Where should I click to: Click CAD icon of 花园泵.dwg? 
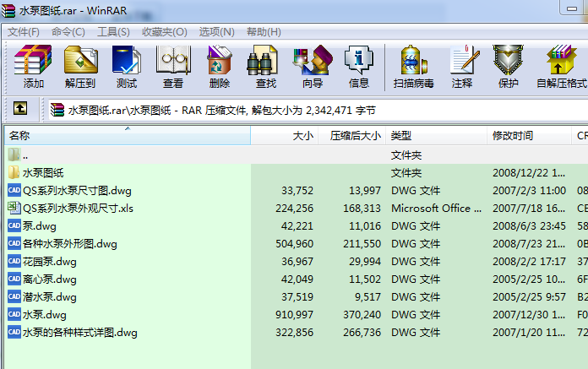point(14,261)
